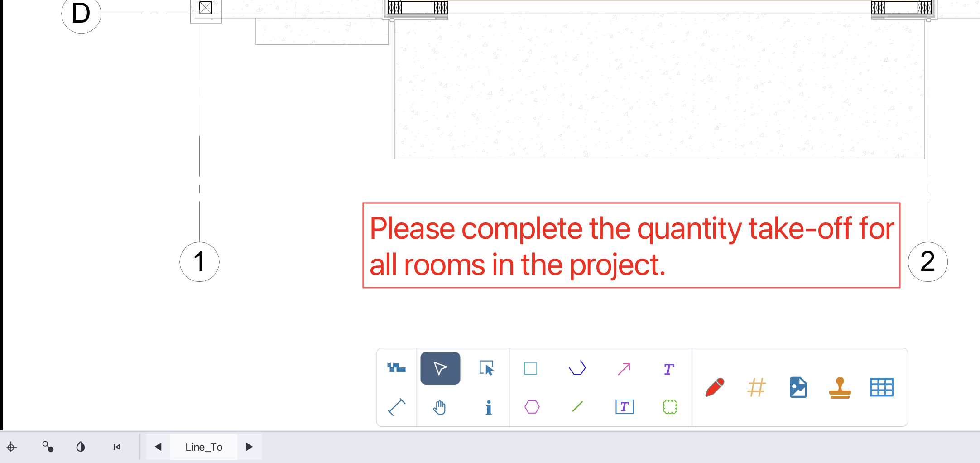
Task: Select the text annotation tool
Action: (668, 369)
